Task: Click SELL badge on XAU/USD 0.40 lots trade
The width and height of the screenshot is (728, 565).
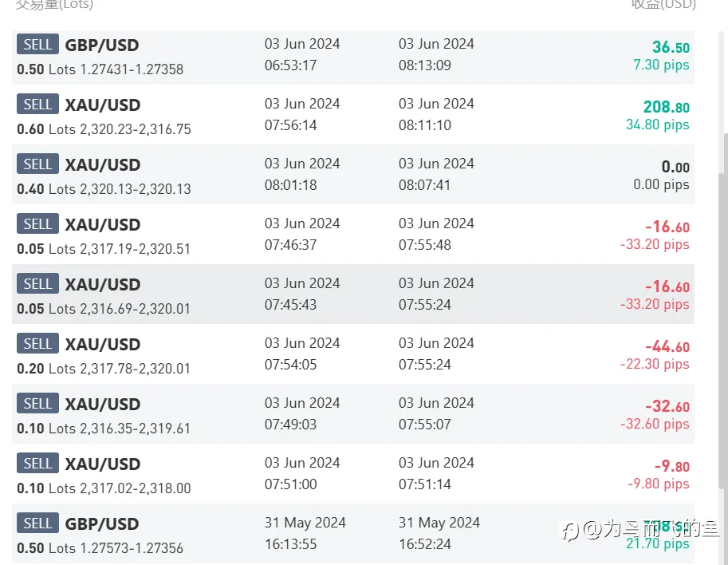Action: [37, 164]
